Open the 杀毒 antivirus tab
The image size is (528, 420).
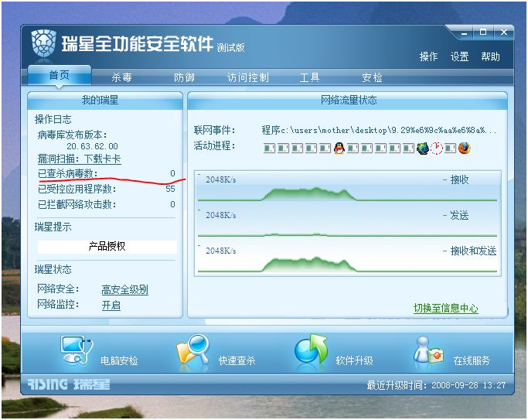coord(121,78)
